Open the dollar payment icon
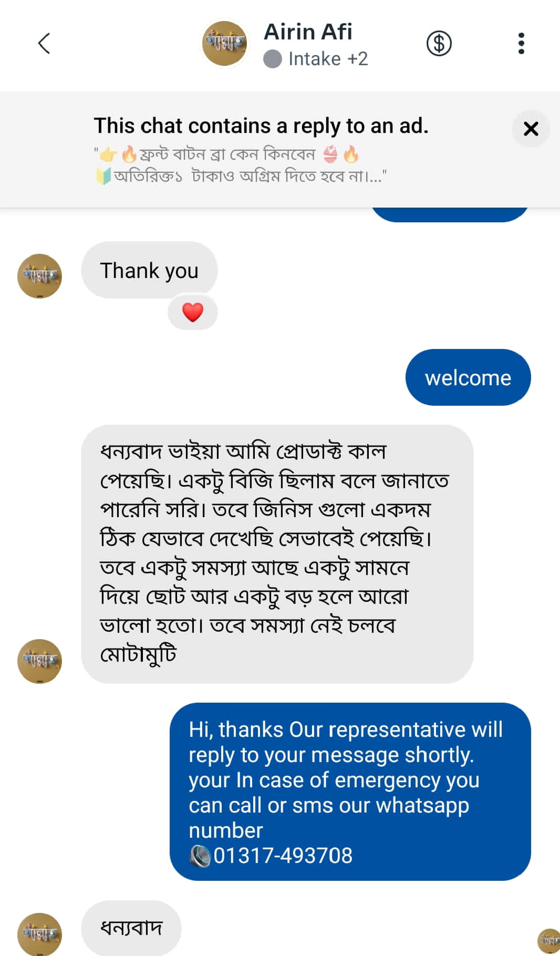Image resolution: width=560 pixels, height=956 pixels. pos(439,44)
